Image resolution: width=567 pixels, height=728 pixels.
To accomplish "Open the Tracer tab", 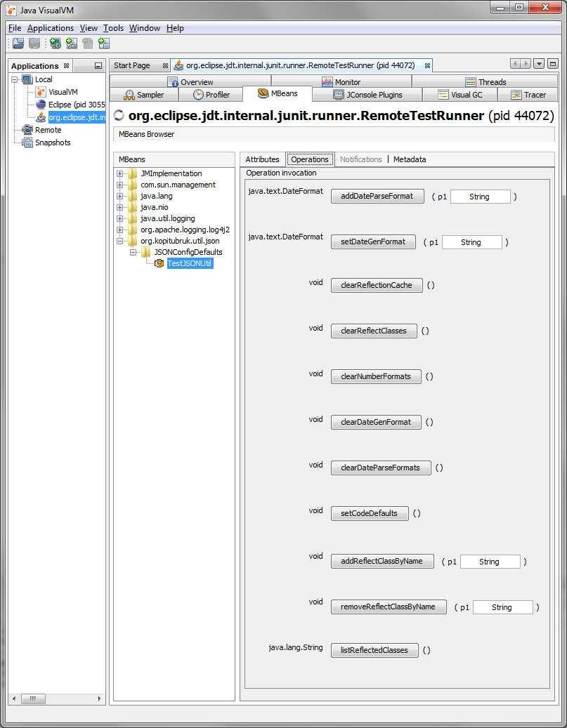I will click(x=528, y=95).
